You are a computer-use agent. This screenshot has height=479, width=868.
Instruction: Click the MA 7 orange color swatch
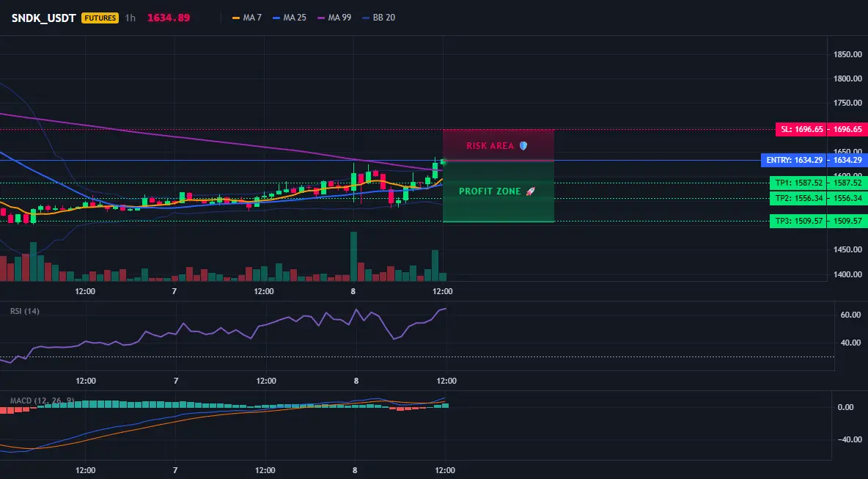point(236,18)
